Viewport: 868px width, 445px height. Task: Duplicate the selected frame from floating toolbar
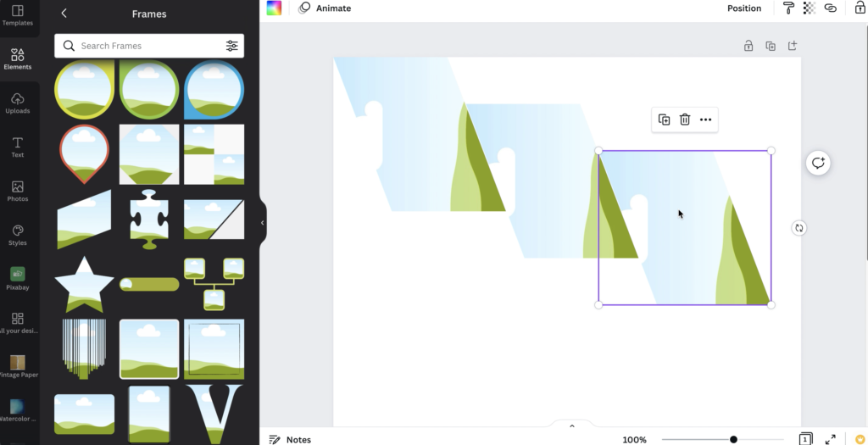664,120
